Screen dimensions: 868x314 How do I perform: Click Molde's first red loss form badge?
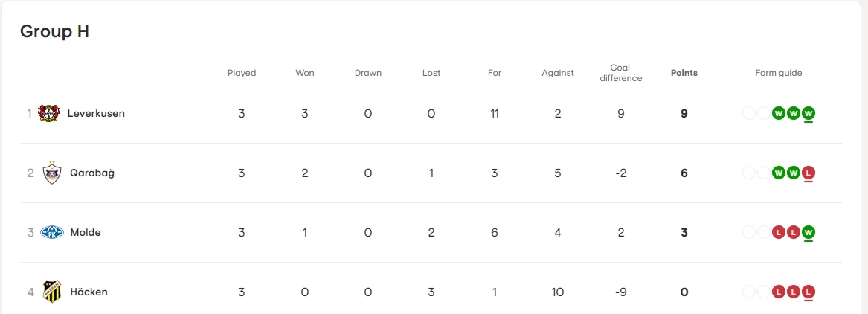pos(779,233)
